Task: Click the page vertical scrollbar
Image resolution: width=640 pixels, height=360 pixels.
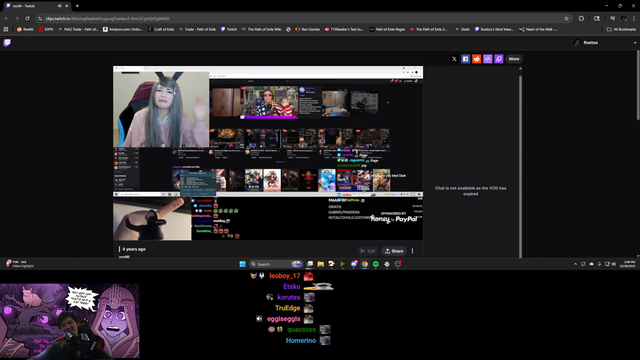Action: coord(638,86)
